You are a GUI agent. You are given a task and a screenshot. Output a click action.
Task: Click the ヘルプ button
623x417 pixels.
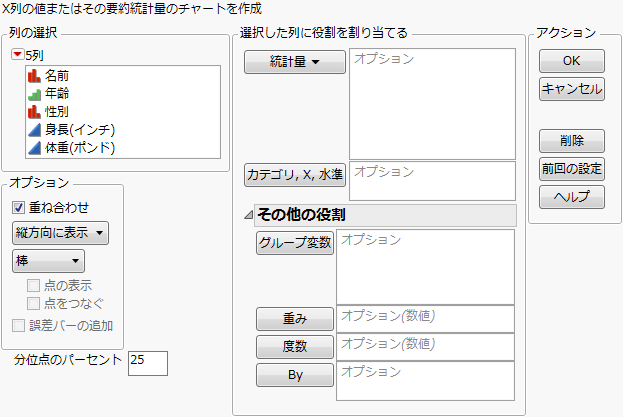pyautogui.click(x=571, y=197)
